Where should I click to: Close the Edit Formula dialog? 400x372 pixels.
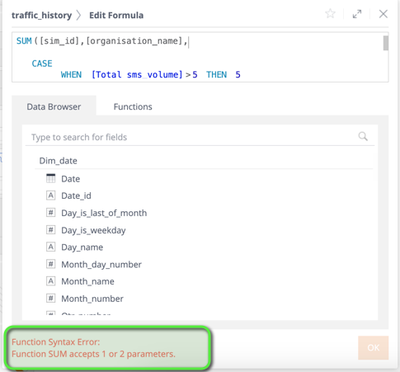pos(383,14)
